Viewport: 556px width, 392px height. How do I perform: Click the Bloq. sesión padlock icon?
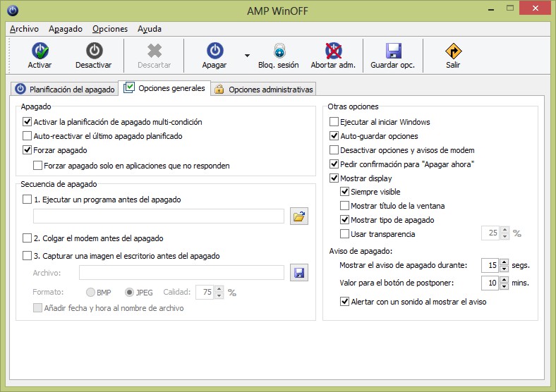[279, 51]
